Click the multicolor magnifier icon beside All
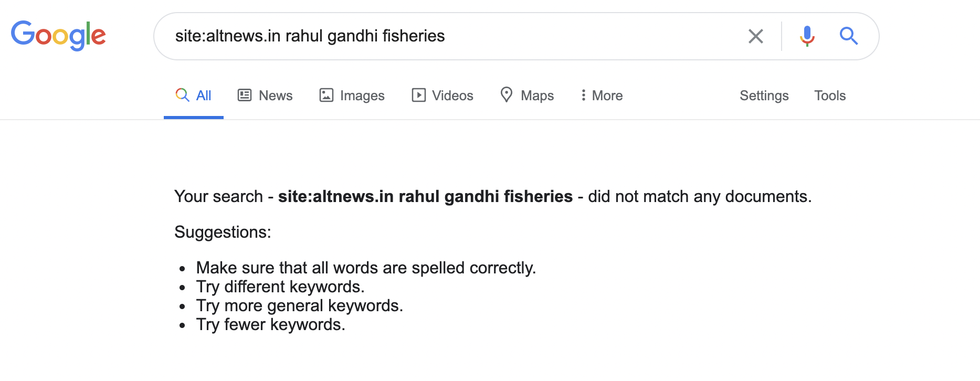The image size is (980, 381). [x=182, y=95]
